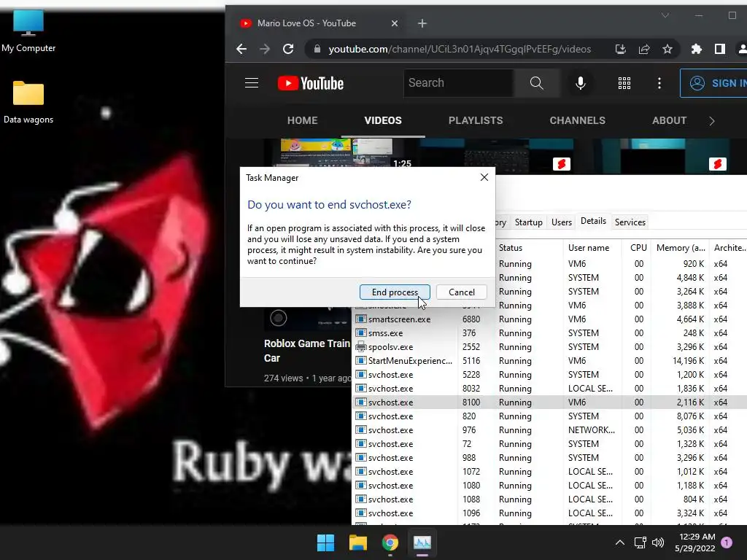Open the ABOUT channel tab

click(x=670, y=120)
